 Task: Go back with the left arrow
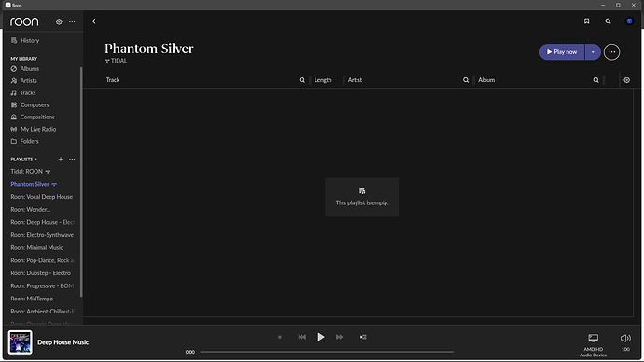coord(93,21)
